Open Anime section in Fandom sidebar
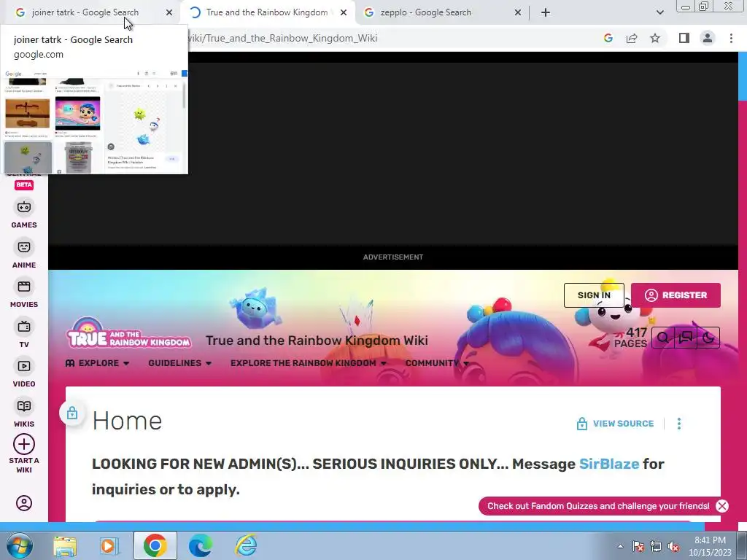747x560 pixels. 24,254
